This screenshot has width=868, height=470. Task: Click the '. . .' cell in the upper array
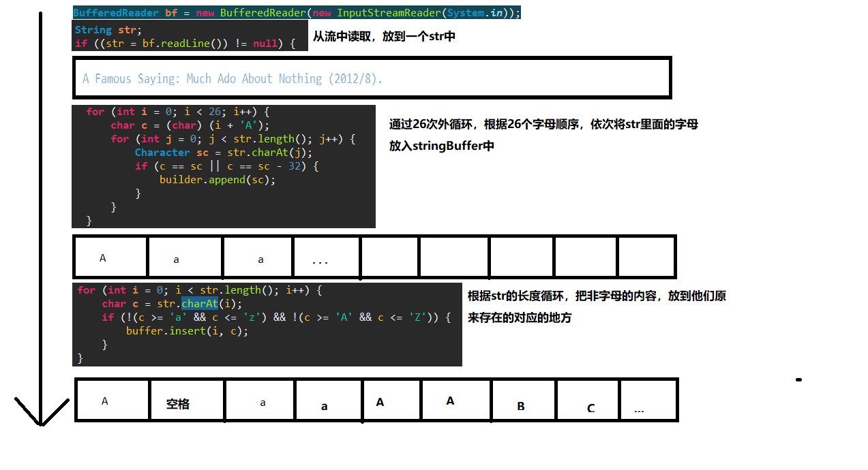[327, 257]
